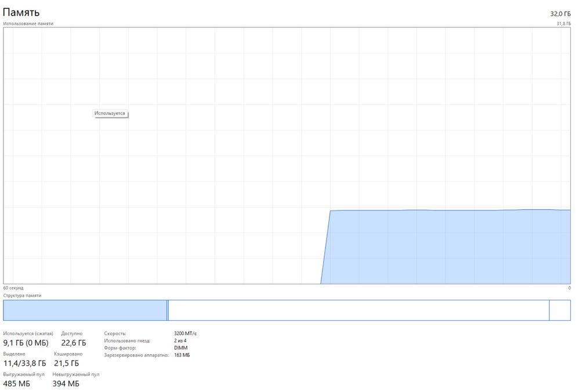The height and width of the screenshot is (392, 580).
Task: Click the Выгружаемый пул label
Action: [24, 374]
